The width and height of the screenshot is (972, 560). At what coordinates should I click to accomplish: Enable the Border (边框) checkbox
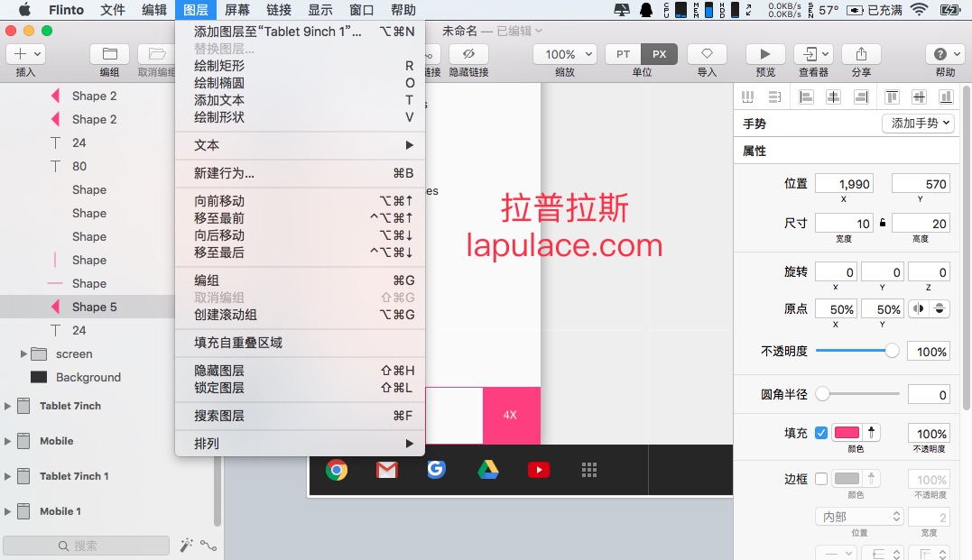pos(820,479)
